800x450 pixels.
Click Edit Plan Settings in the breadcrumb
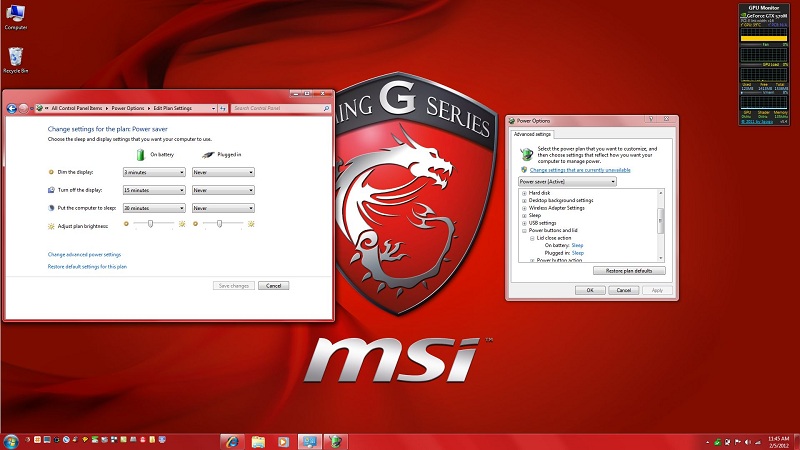coord(173,108)
